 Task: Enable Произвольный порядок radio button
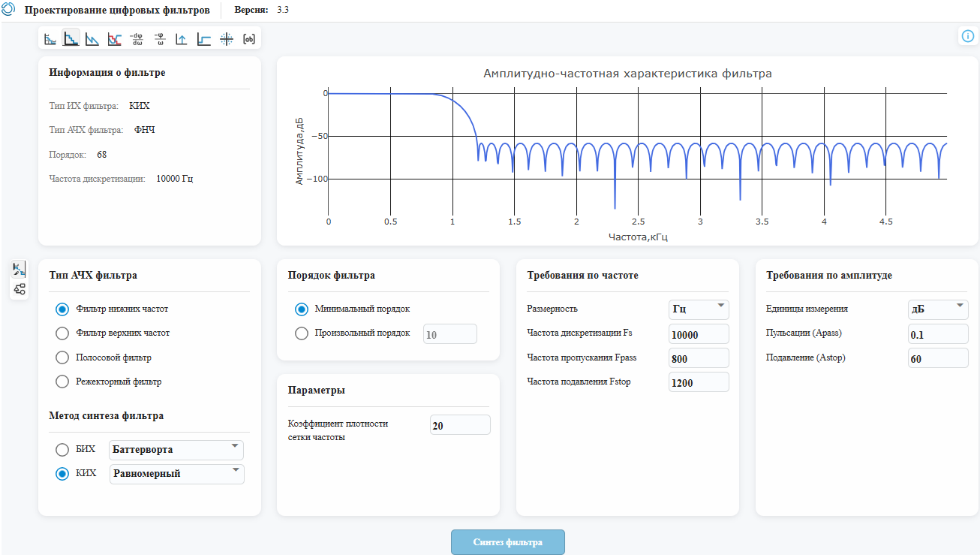pos(302,333)
